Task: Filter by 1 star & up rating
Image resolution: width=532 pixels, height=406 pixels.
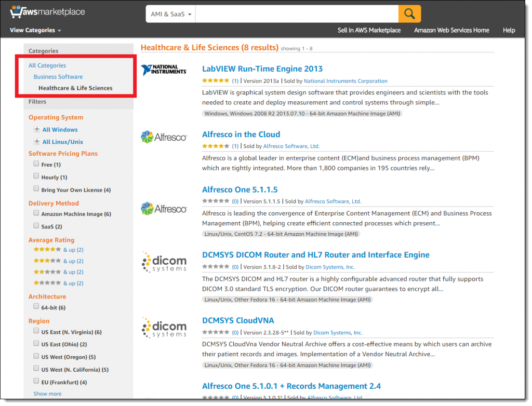Action: [58, 283]
